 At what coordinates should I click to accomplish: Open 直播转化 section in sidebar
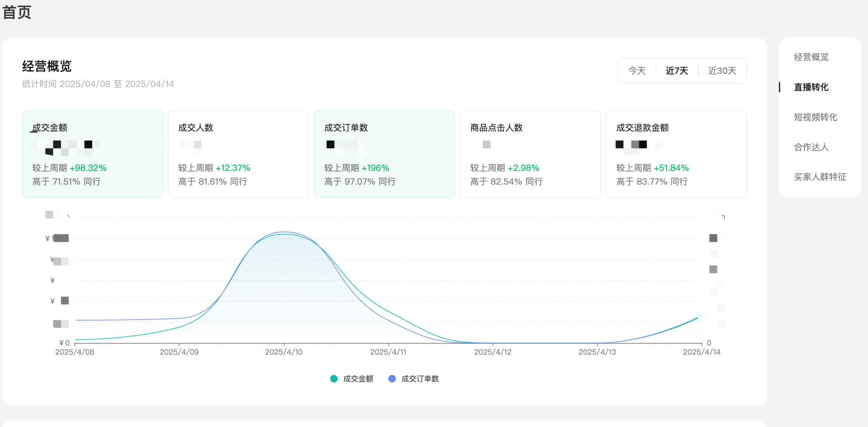(x=811, y=87)
